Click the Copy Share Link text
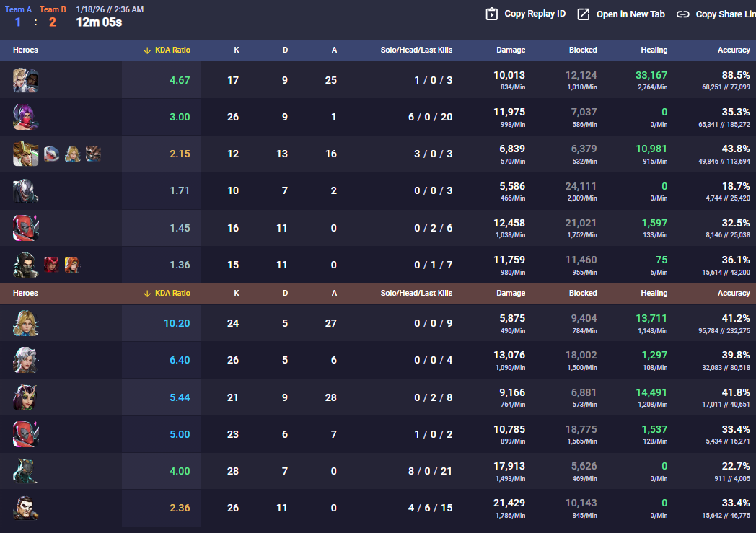The image size is (756, 533). [x=726, y=14]
